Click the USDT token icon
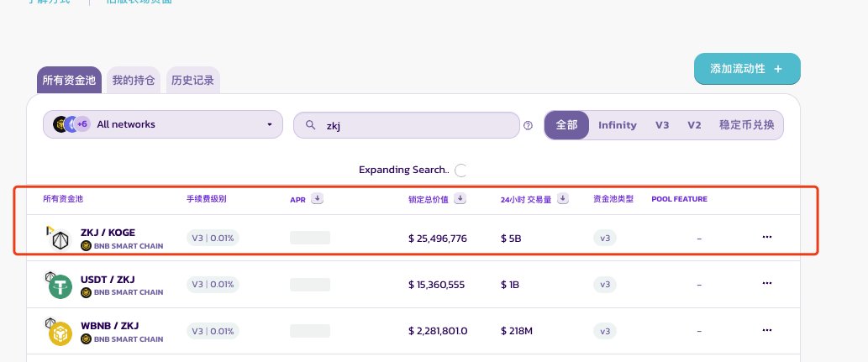 point(60,286)
